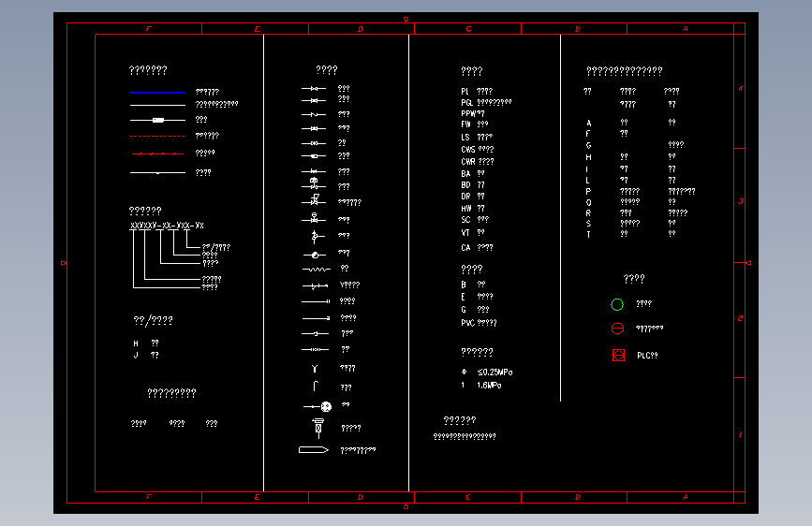Select zone number 1 on the right border
The width and height of the screenshot is (812, 526).
point(741,435)
